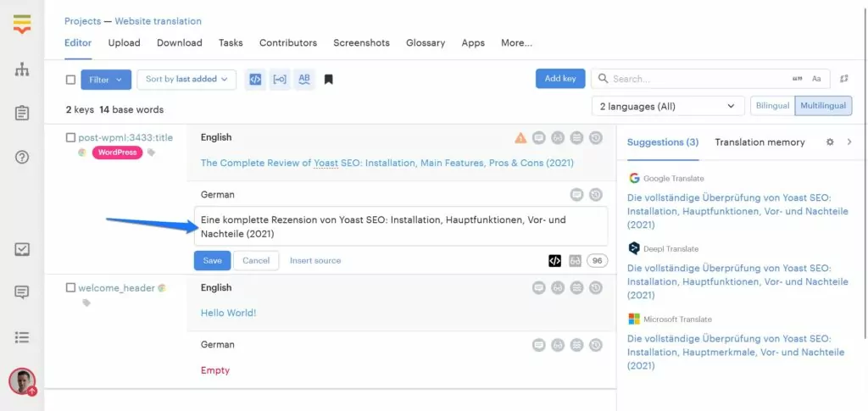Screen dimensions: 868x411
Task: Tick the welcome_header checkbox
Action: pos(70,287)
